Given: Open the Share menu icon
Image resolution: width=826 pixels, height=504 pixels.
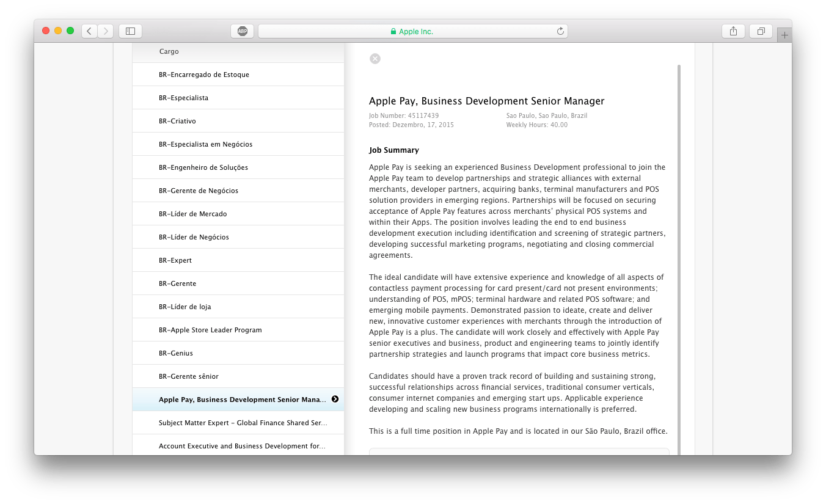Looking at the screenshot, I should coord(733,31).
